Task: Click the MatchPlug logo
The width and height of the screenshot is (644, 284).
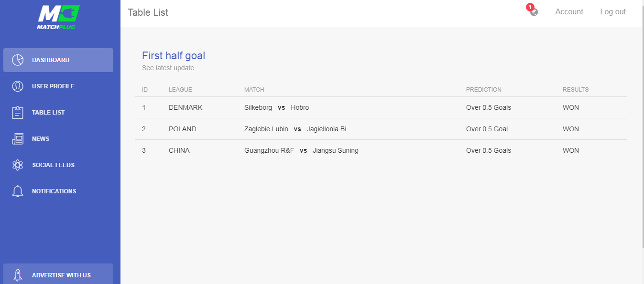Action: (58, 18)
